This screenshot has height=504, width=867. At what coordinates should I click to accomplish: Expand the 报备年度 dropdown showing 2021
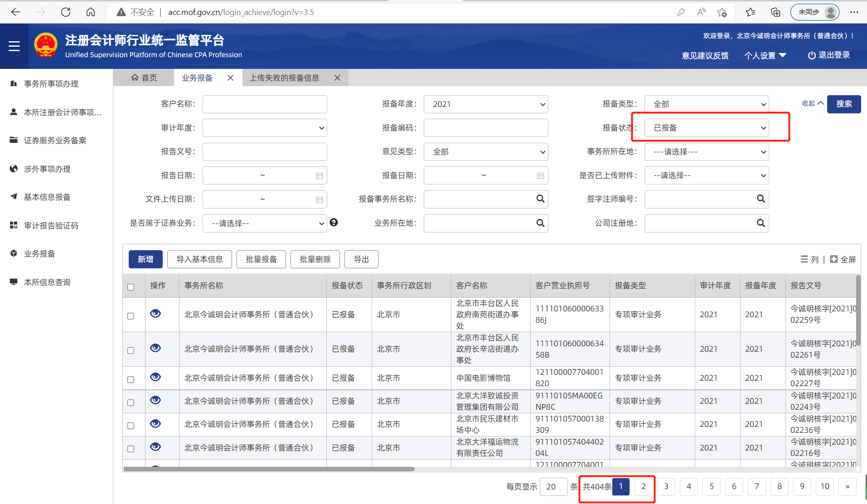pyautogui.click(x=486, y=104)
